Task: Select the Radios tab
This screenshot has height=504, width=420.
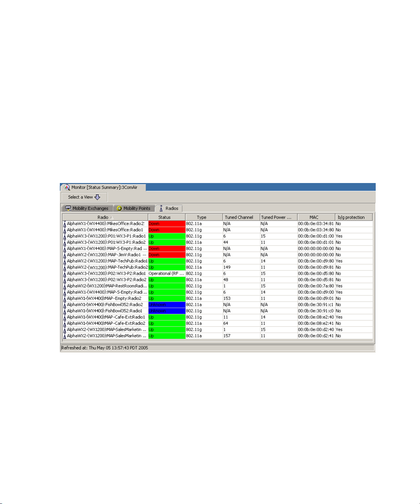Action: (169, 208)
